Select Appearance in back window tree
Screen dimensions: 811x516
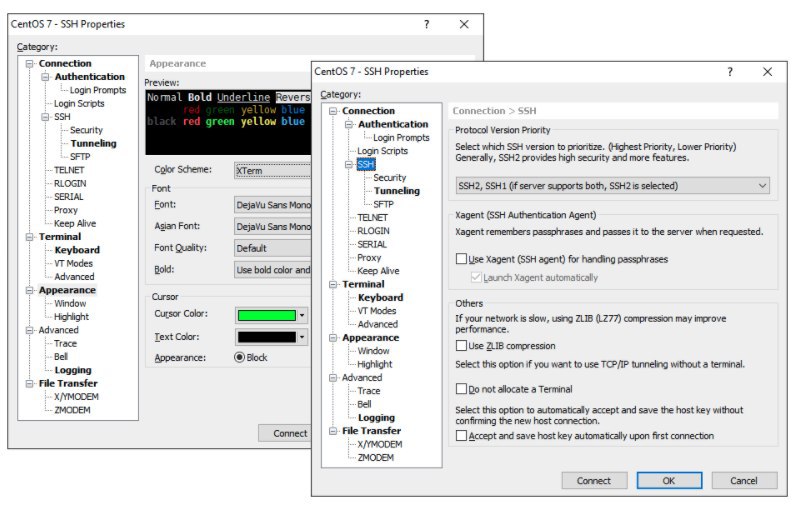coord(67,290)
